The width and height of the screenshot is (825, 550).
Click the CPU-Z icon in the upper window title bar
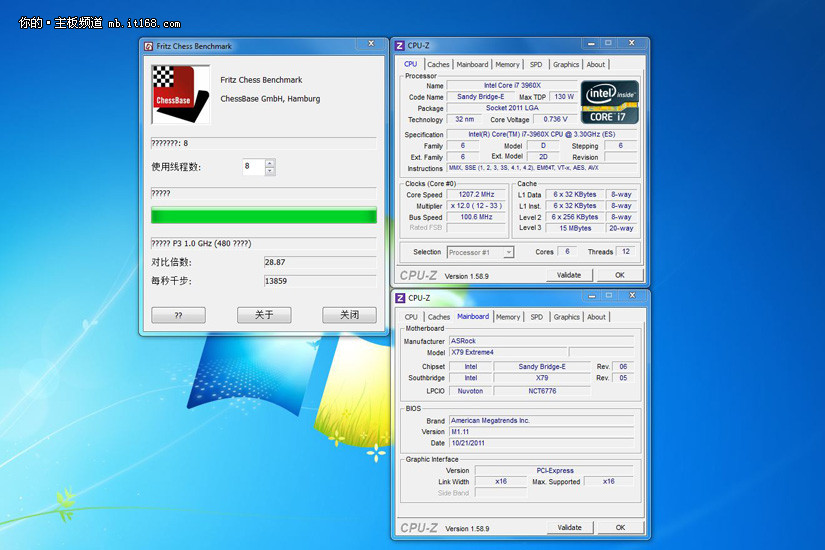pos(400,46)
